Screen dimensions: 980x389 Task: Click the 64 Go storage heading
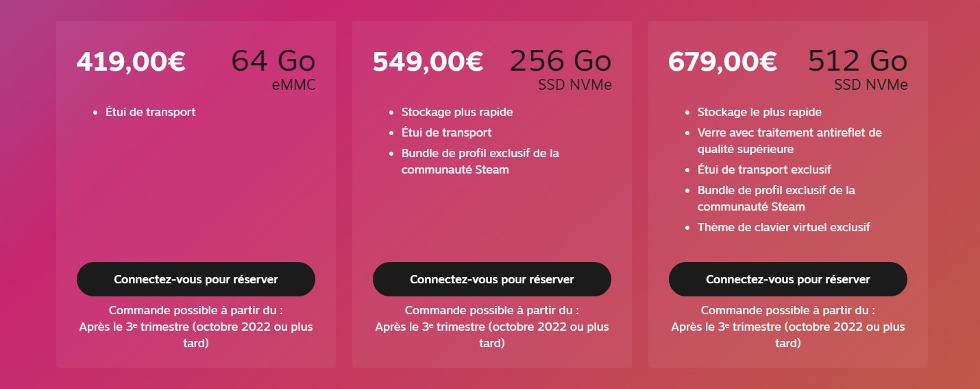click(x=273, y=61)
